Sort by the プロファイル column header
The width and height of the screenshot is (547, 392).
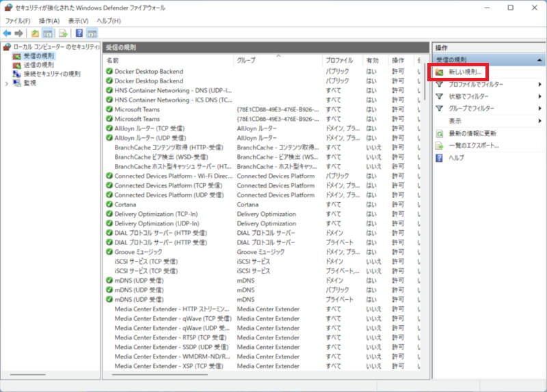[x=343, y=60]
